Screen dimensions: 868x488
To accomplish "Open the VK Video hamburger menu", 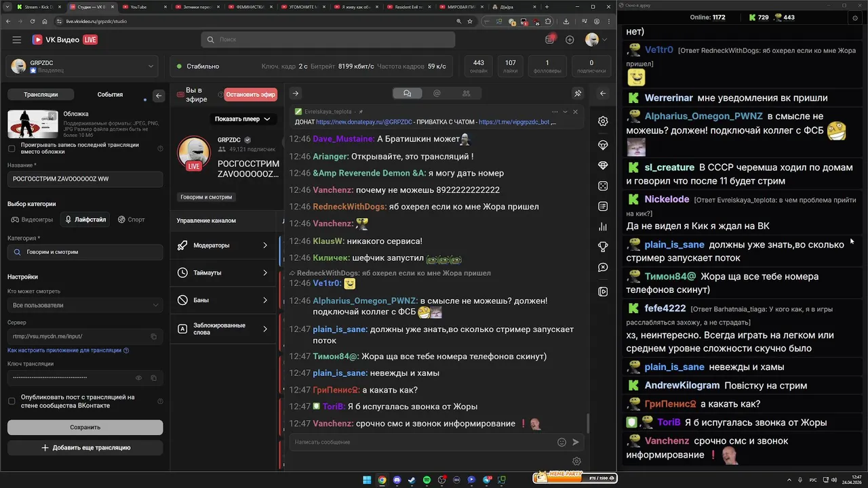I will (x=16, y=40).
